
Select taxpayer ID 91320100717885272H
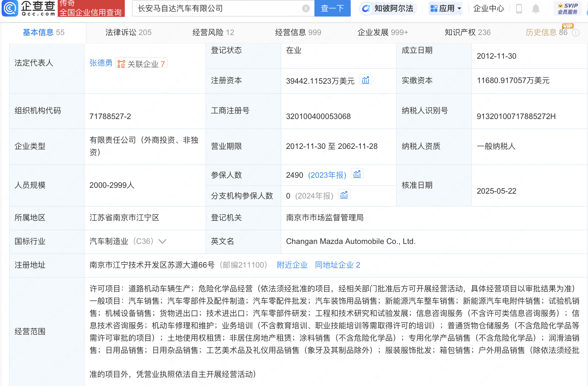click(x=516, y=116)
